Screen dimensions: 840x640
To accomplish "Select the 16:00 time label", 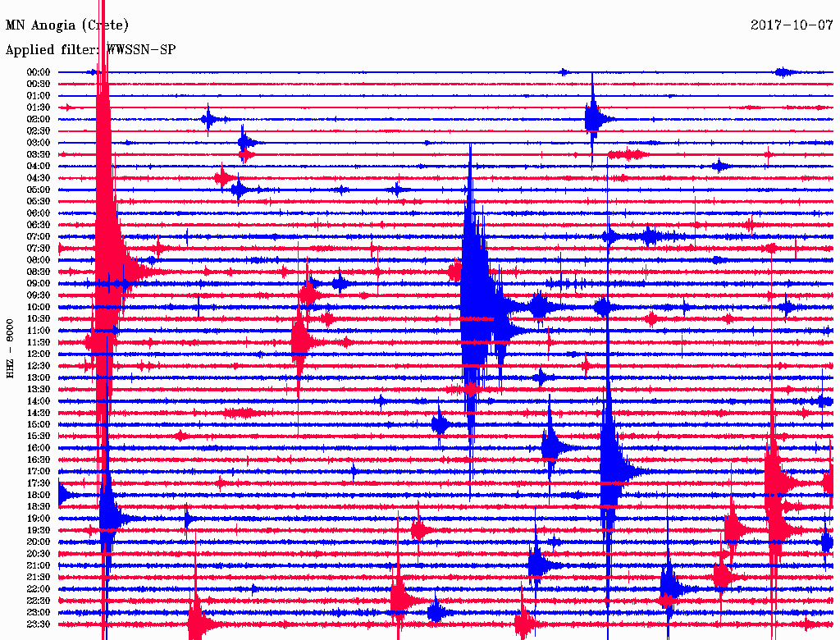I will (x=39, y=449).
